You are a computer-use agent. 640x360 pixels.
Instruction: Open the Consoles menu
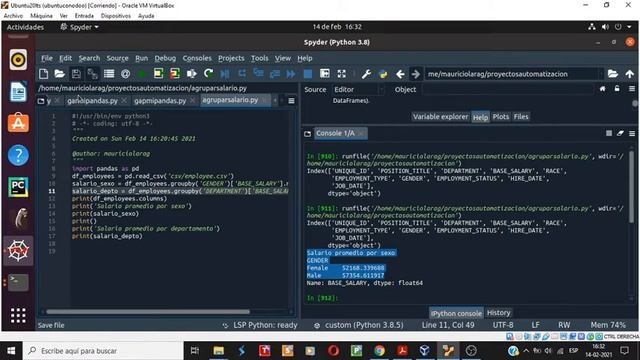coord(197,58)
